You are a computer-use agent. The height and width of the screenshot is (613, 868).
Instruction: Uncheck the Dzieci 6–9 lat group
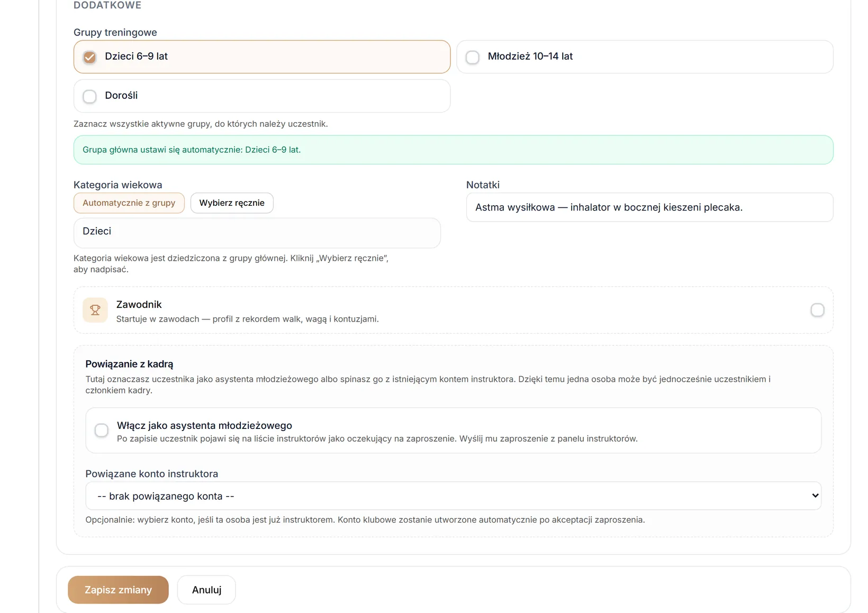pos(90,57)
